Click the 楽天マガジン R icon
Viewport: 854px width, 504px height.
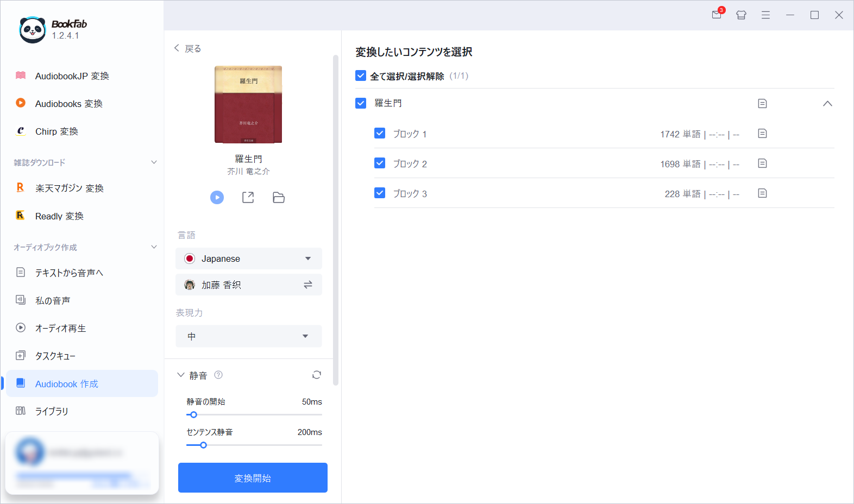coord(20,187)
